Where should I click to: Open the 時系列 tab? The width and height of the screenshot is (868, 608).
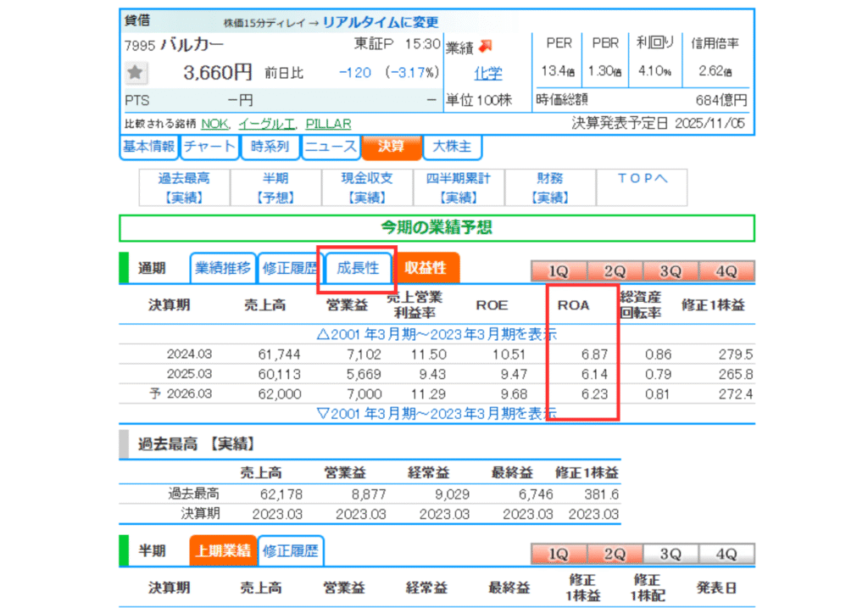click(x=270, y=147)
